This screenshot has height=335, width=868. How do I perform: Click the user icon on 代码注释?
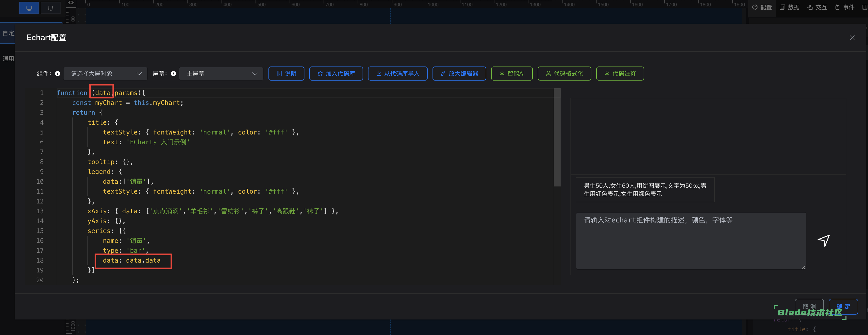607,73
